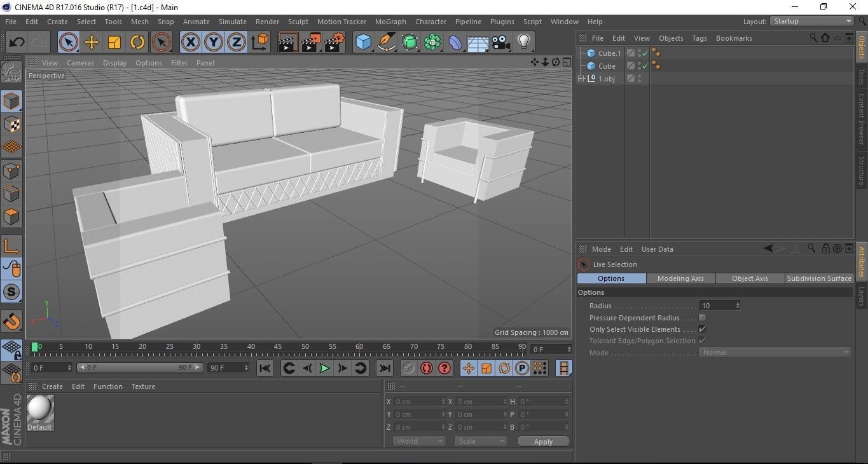Open Attribute manager User Data menu
Image resolution: width=868 pixels, height=464 pixels.
(657, 249)
